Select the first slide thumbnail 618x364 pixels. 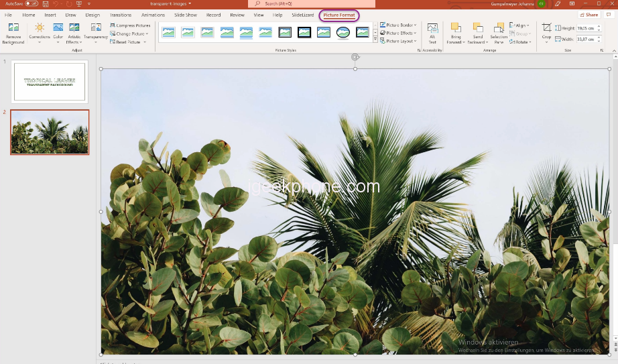pyautogui.click(x=50, y=82)
